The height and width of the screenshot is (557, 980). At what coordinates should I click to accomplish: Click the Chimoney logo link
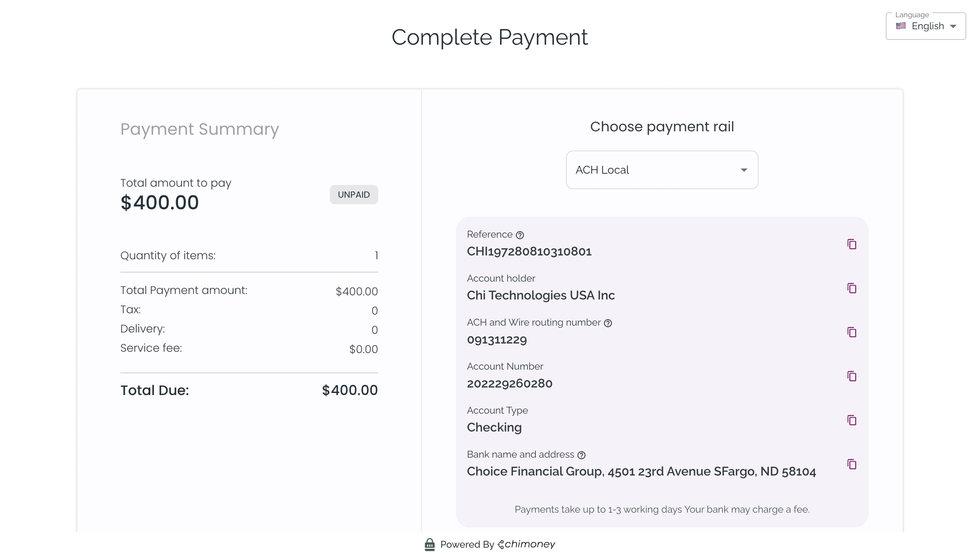pyautogui.click(x=526, y=544)
